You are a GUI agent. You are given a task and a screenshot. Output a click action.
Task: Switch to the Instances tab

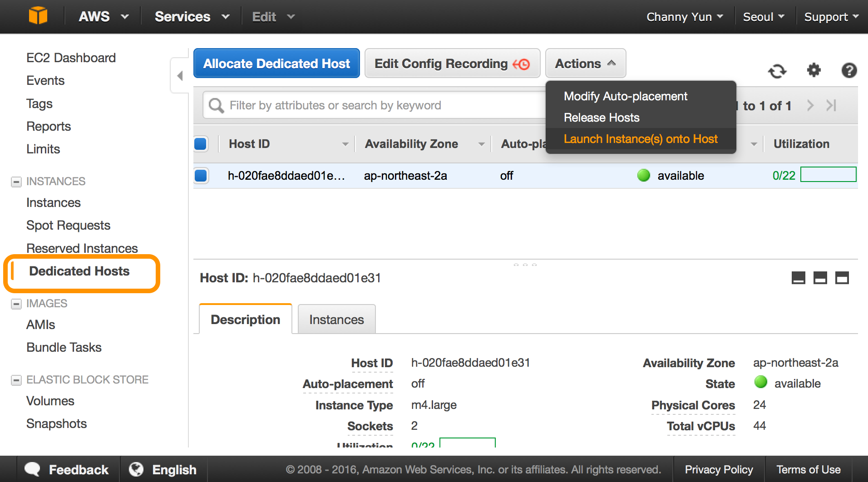[337, 319]
